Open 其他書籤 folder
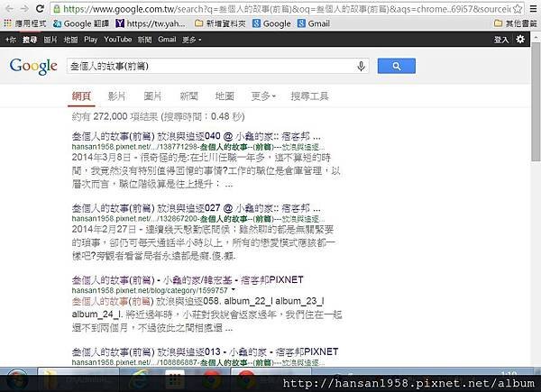 point(516,23)
